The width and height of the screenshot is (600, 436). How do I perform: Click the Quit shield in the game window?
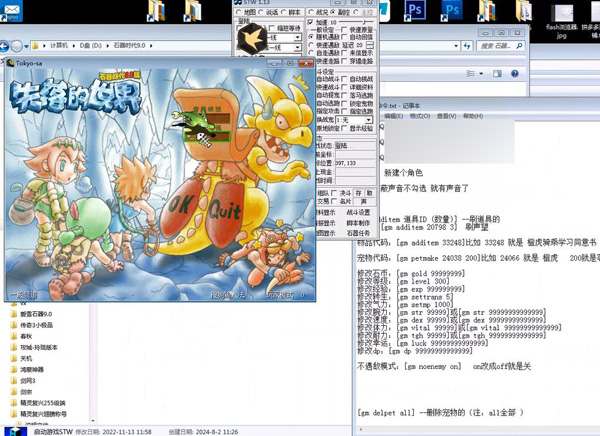[225, 215]
